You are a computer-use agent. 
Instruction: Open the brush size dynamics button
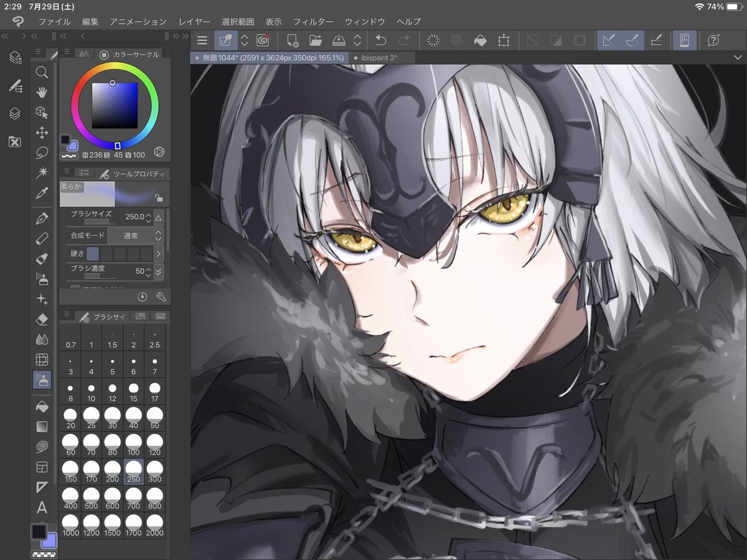(158, 218)
